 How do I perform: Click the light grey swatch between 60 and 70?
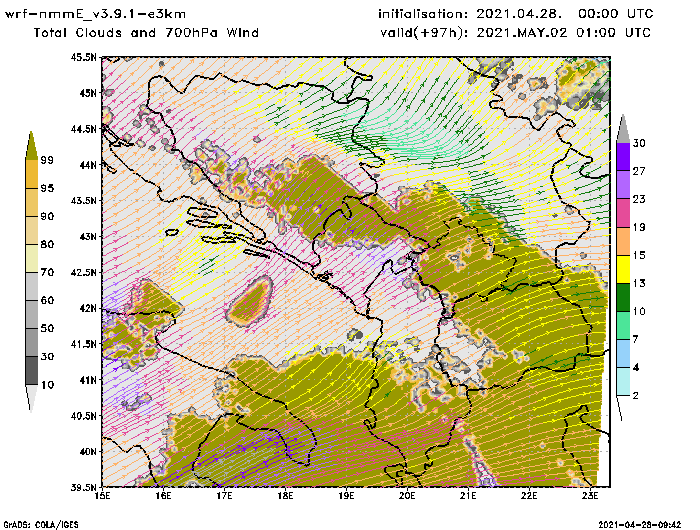click(x=32, y=287)
